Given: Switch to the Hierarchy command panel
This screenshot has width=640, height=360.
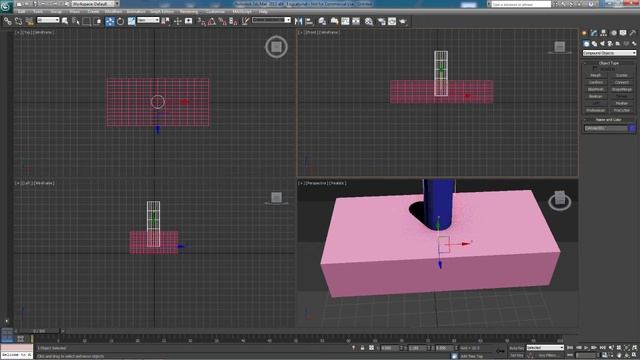Looking at the screenshot, I should pyautogui.click(x=604, y=33).
